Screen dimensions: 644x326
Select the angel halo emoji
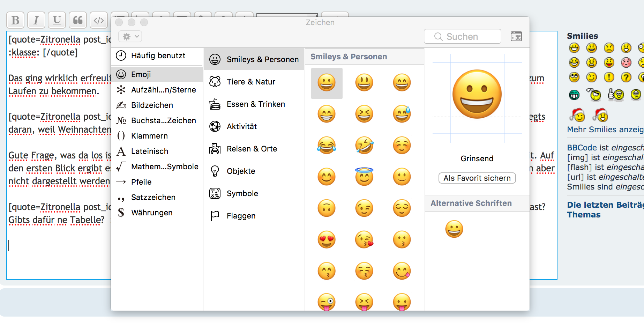click(x=364, y=176)
